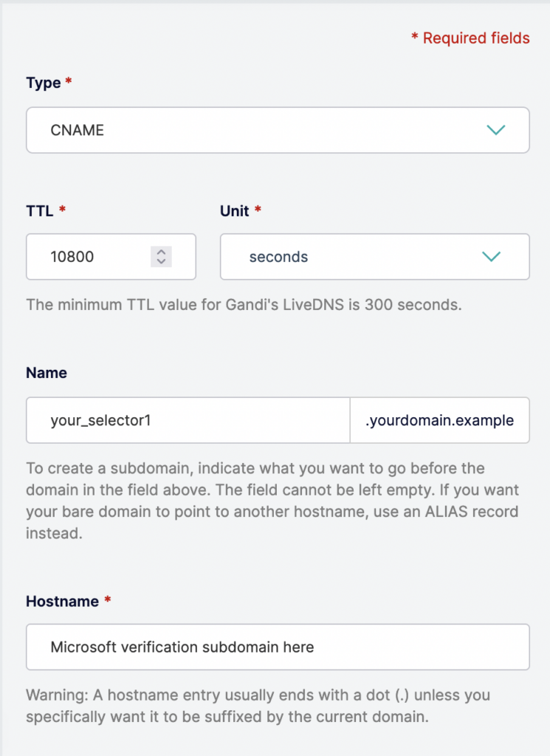Select the Type field label
This screenshot has height=756, width=550.
(42, 83)
